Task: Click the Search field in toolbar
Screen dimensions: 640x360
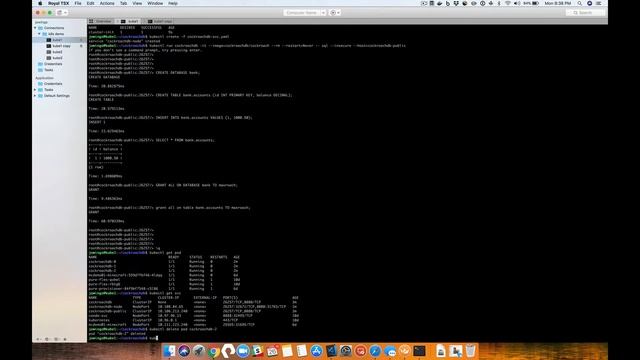Action: 585,13
